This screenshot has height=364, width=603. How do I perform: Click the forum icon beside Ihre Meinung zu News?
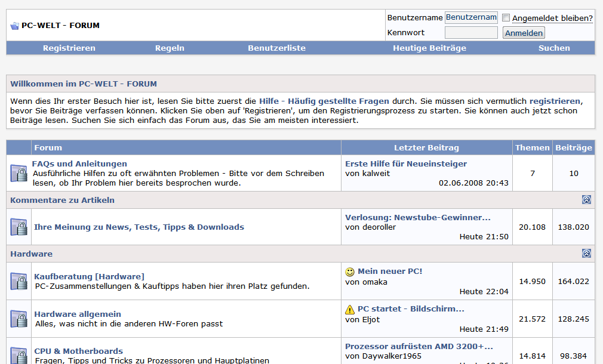click(18, 227)
